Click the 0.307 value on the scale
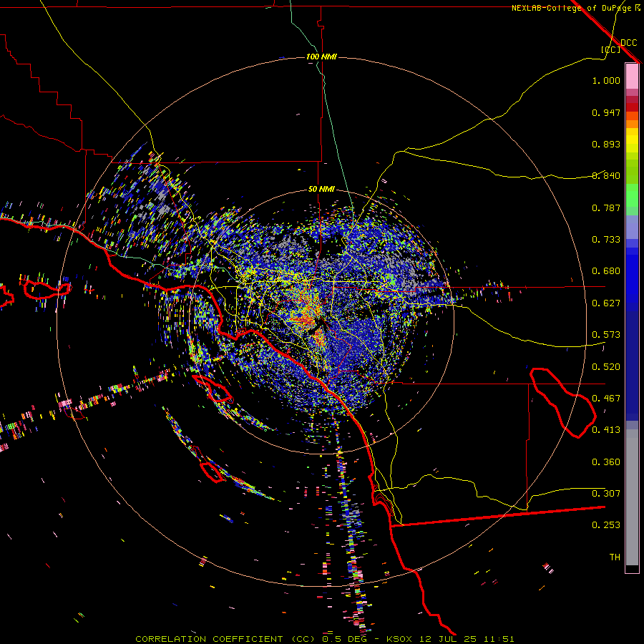 coord(606,494)
